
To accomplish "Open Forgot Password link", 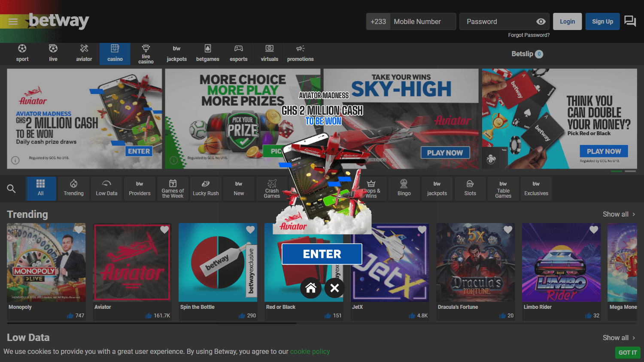I will (529, 35).
